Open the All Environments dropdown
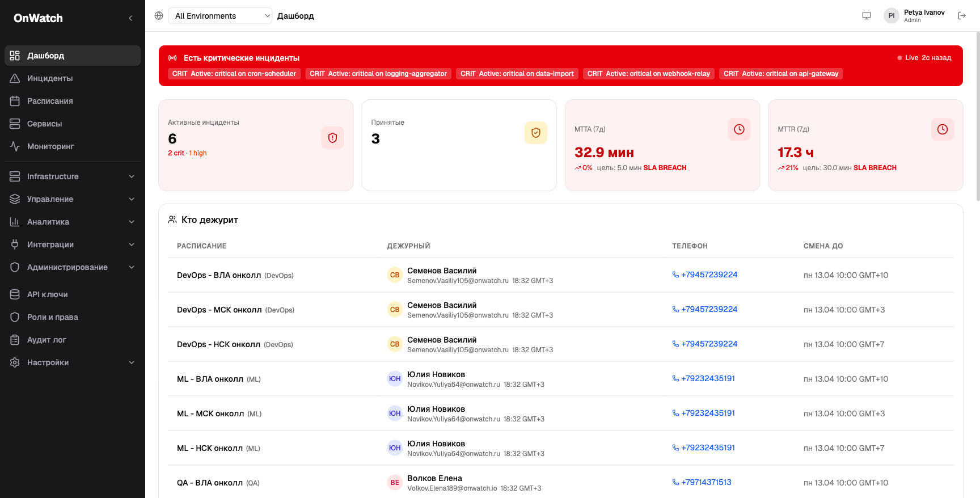The width and height of the screenshot is (980, 498). click(x=220, y=16)
